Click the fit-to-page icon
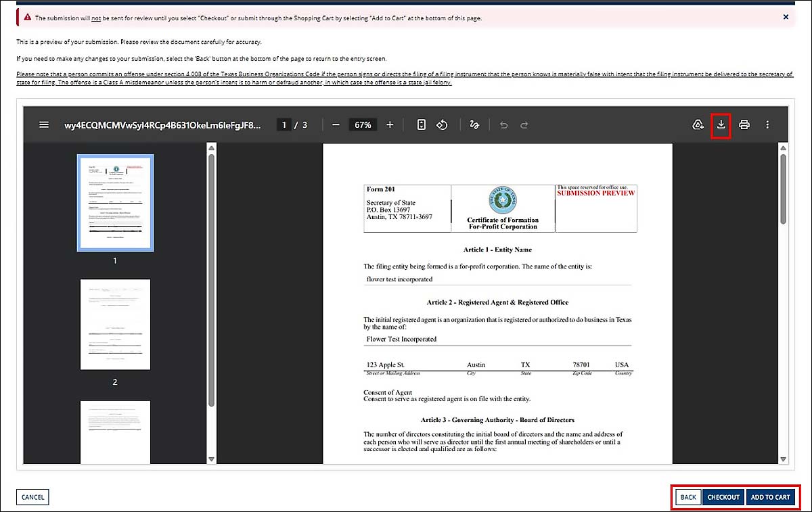Image resolution: width=812 pixels, height=512 pixels. click(x=421, y=125)
